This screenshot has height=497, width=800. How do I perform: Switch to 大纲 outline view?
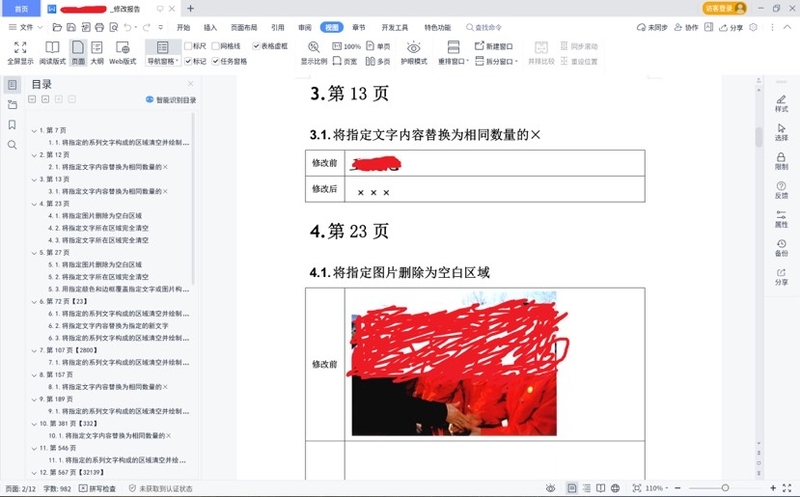[97, 53]
